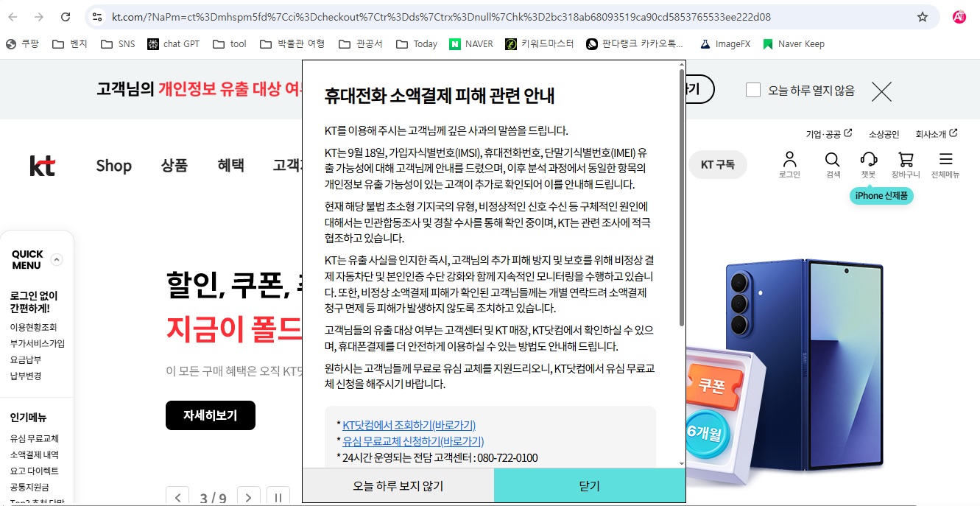The height and width of the screenshot is (506, 980).
Task: Close the top banner with the X
Action: (881, 91)
